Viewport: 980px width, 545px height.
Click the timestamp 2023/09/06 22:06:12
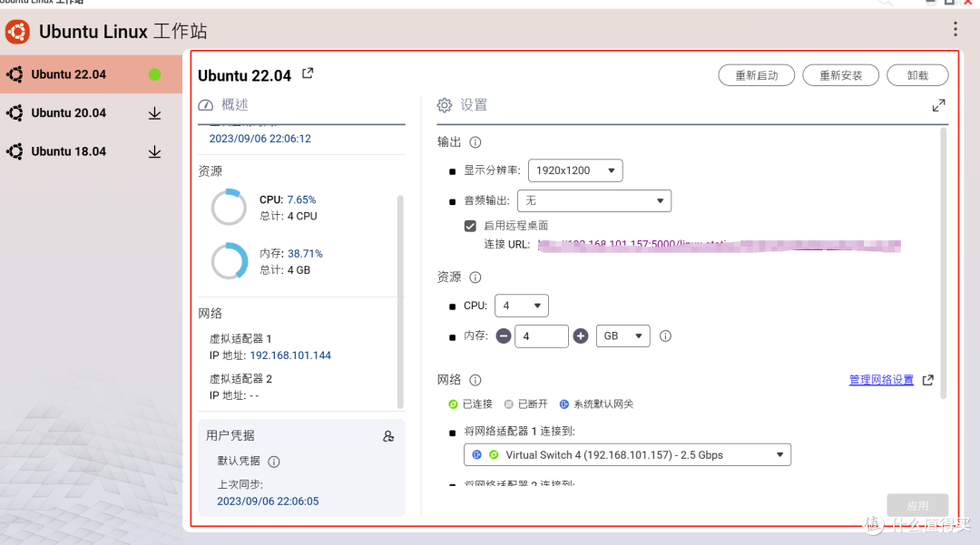(x=260, y=139)
